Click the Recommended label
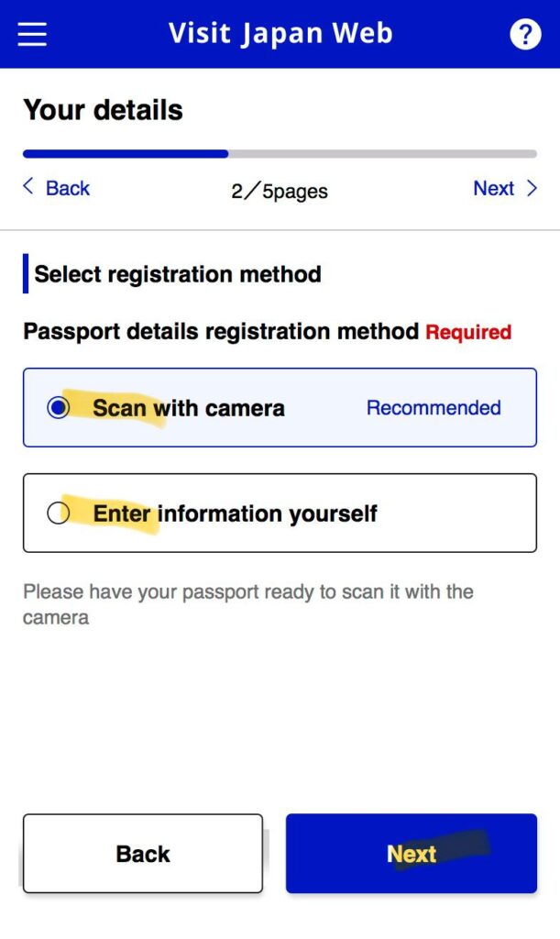This screenshot has height=939, width=560. [x=434, y=408]
